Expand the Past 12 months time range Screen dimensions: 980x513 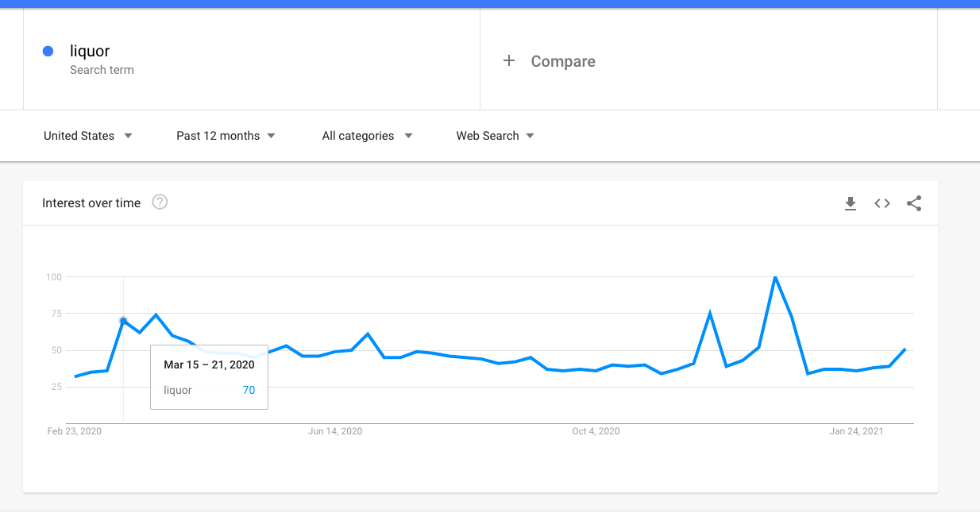point(226,136)
